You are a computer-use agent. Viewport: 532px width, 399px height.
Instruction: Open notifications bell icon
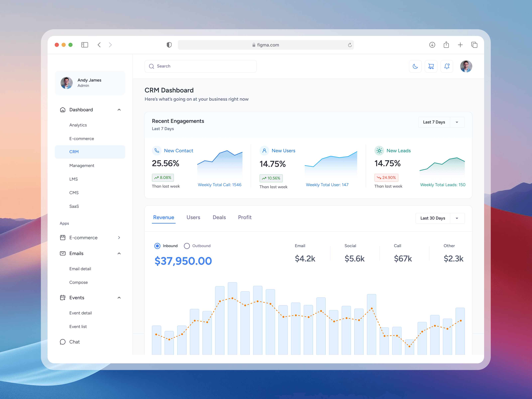(x=447, y=66)
